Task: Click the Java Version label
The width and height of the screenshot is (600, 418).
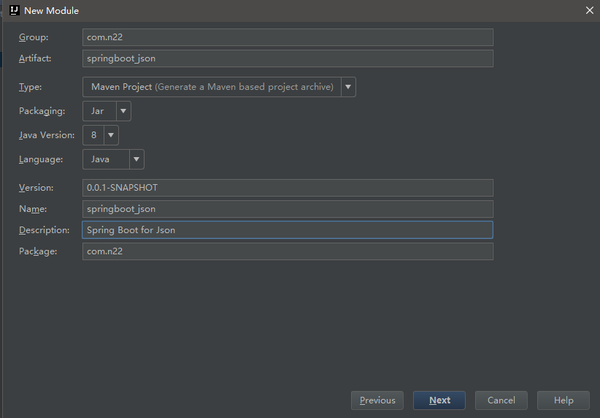Action: (46, 135)
